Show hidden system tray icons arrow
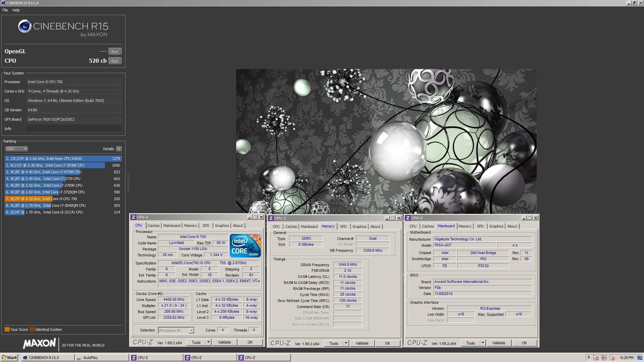Image resolution: width=644 pixels, height=362 pixels. click(589, 358)
